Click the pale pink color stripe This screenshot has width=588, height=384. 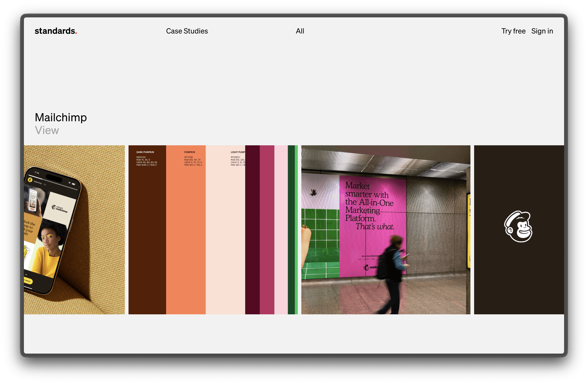(x=281, y=230)
